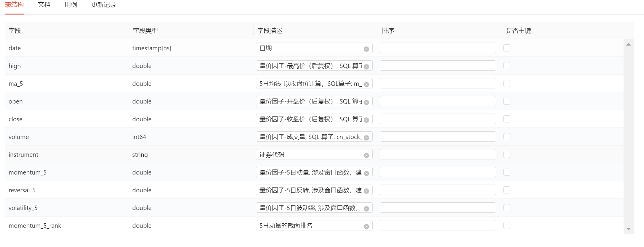Enable primary key for close field
644x247 pixels.
point(507,119)
